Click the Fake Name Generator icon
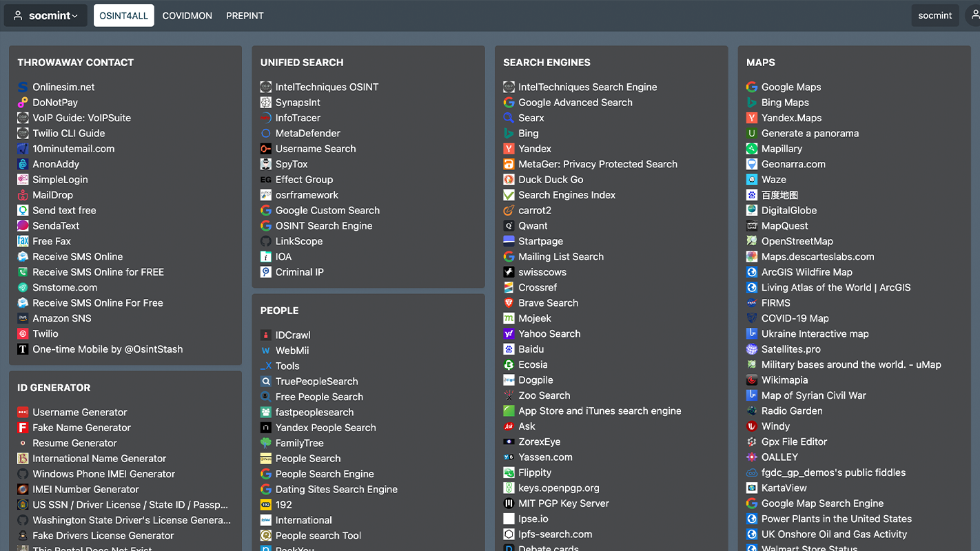 (23, 428)
